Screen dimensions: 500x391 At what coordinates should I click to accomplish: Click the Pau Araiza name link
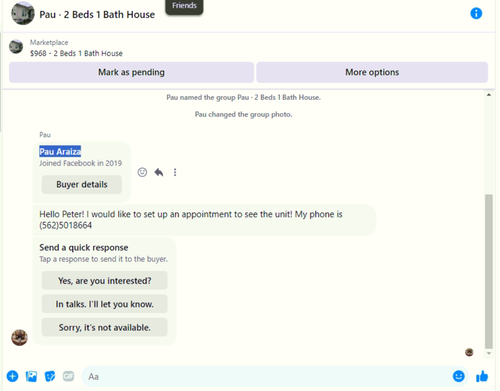click(x=60, y=152)
